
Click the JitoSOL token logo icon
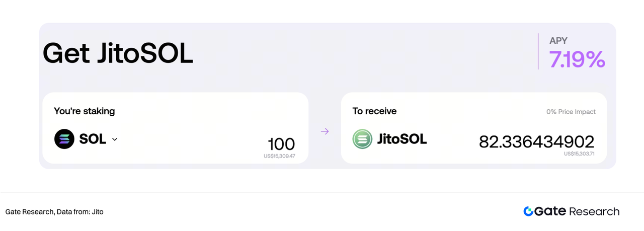pos(362,139)
